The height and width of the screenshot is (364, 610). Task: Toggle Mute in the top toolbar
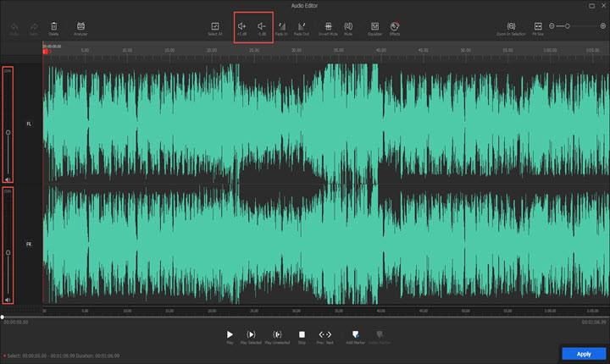coord(348,27)
